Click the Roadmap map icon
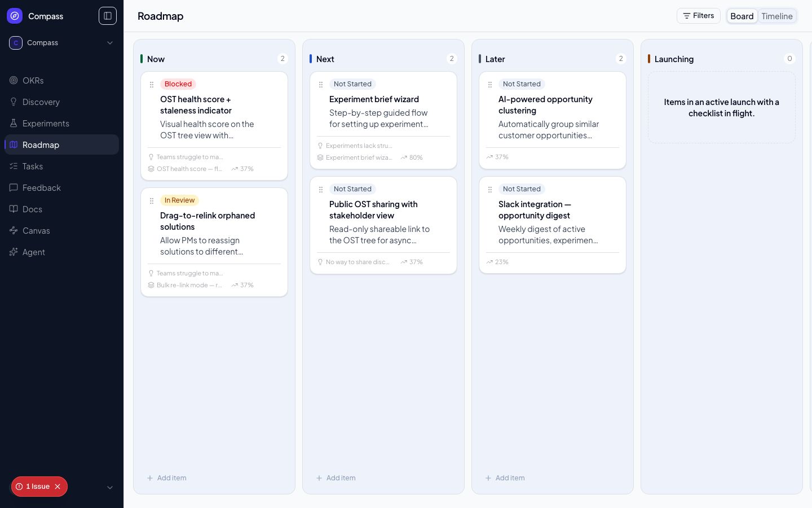Viewport: 812px width, 508px height. [14, 144]
